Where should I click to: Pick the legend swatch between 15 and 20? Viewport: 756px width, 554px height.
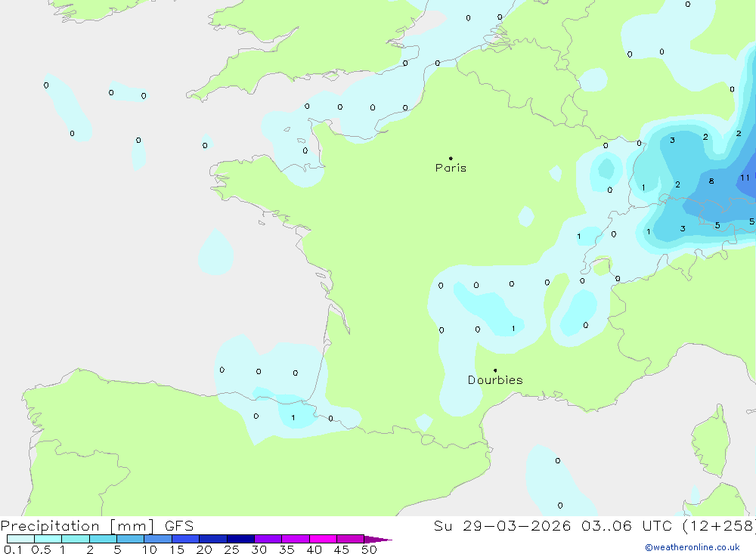coord(185,539)
